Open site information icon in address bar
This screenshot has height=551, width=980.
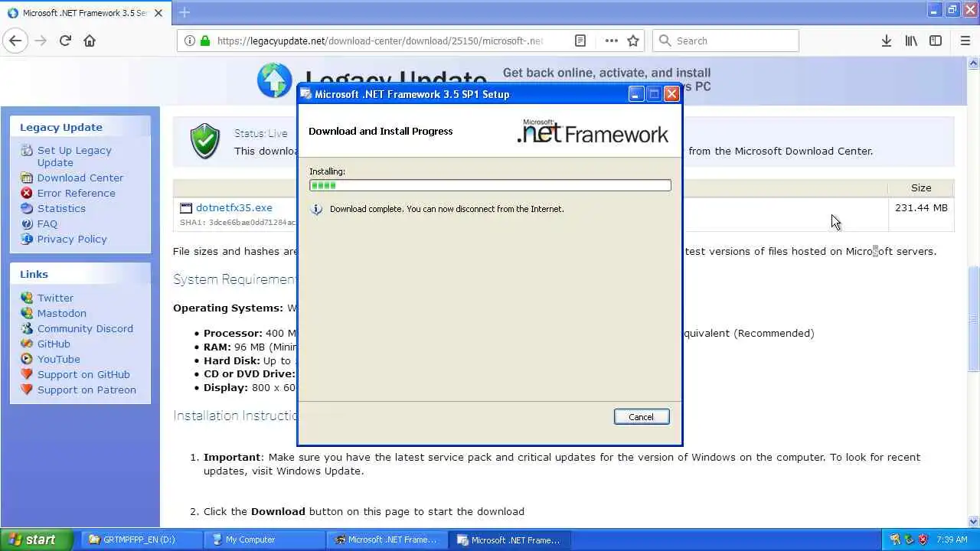pyautogui.click(x=190, y=41)
